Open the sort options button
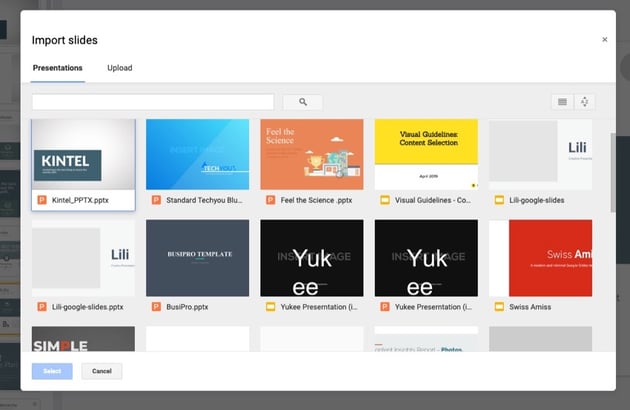Image resolution: width=630 pixels, height=410 pixels. pyautogui.click(x=586, y=102)
